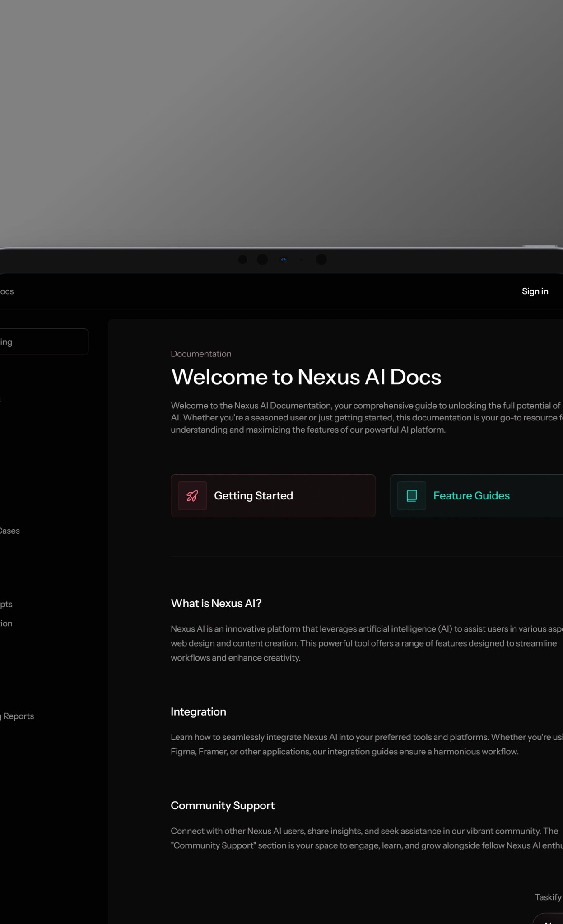The height and width of the screenshot is (924, 563).
Task: Click the 'ocs' logo text in header
Action: (7, 291)
